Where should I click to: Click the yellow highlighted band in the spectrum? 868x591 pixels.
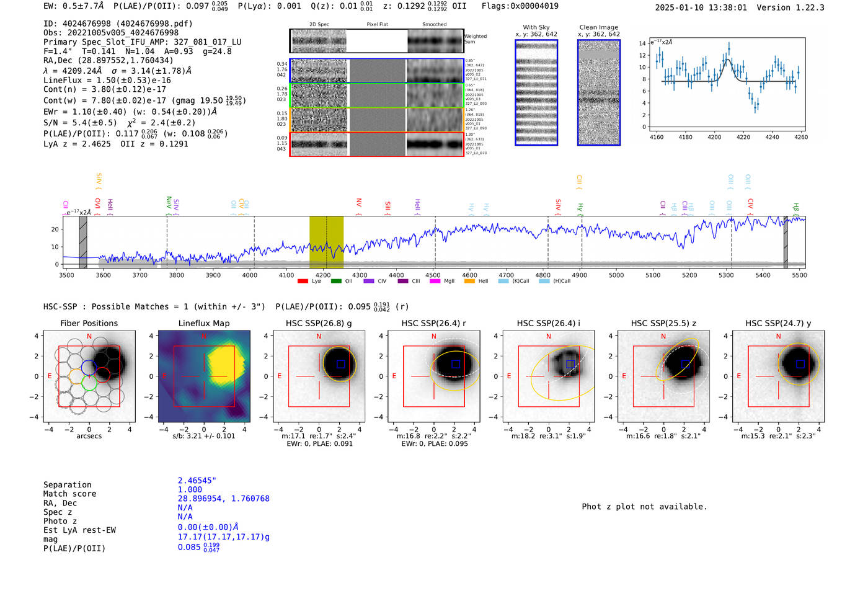tap(326, 242)
